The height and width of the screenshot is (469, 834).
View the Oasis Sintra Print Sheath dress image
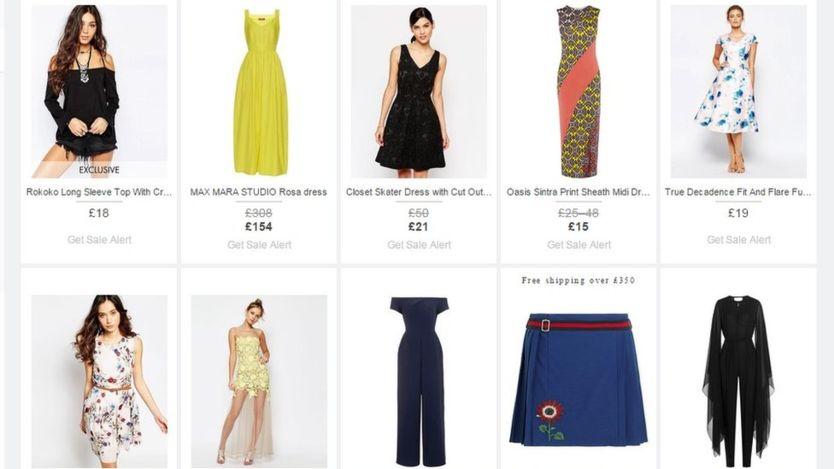(x=579, y=91)
